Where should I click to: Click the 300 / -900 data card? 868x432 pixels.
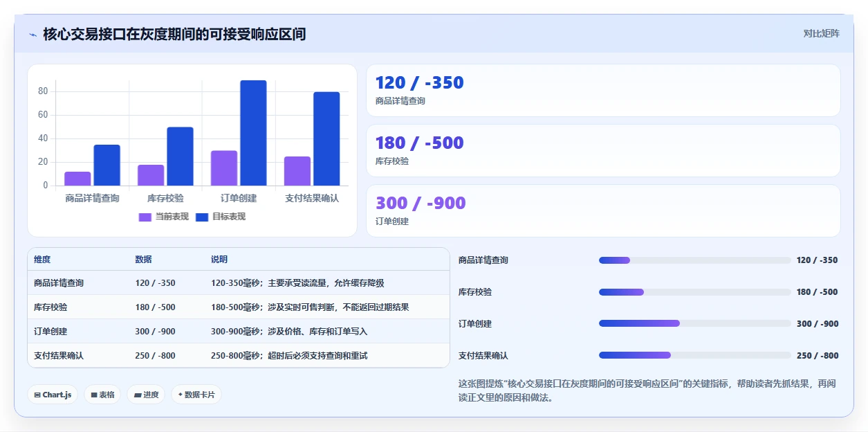[603, 211]
